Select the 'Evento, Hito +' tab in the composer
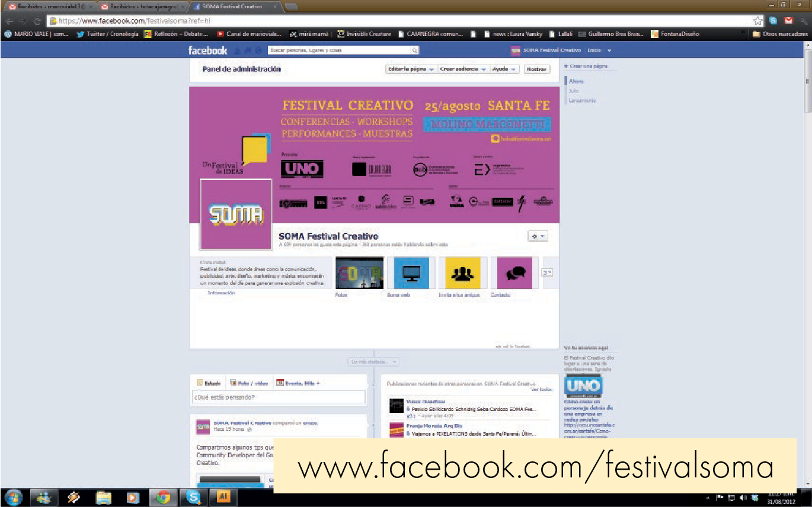The image size is (812, 507). 298,383
